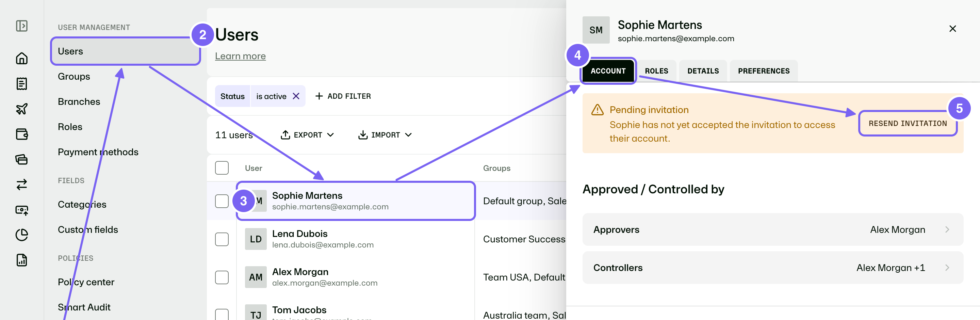Click Resend Invitation
The height and width of the screenshot is (320, 980).
908,123
